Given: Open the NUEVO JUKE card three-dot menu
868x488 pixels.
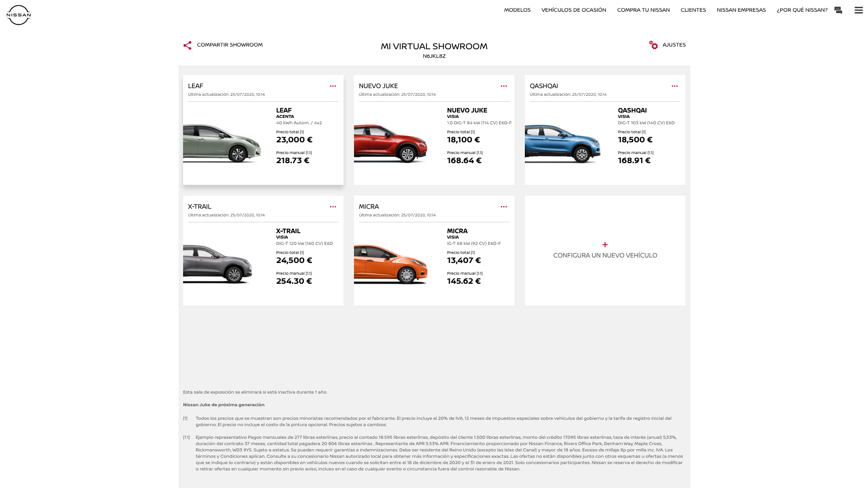Looking at the screenshot, I should [x=504, y=86].
